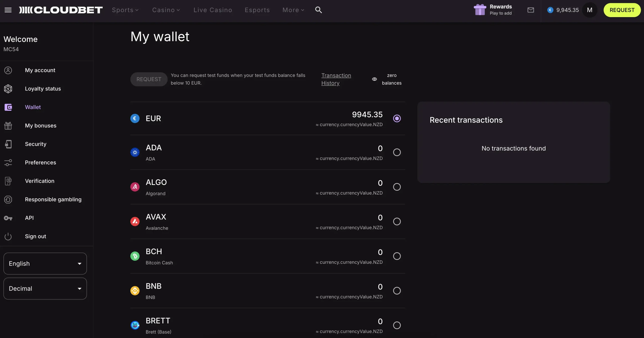Select the ADA radio button
The image size is (644, 338).
click(x=397, y=152)
